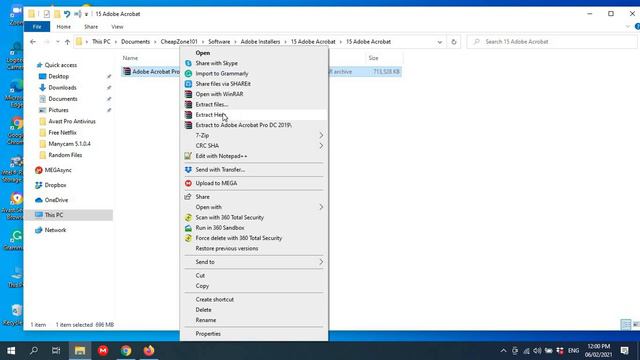Screen dimensions: 640x360
Task: Open Quick access in navigation pane
Action: (60, 65)
